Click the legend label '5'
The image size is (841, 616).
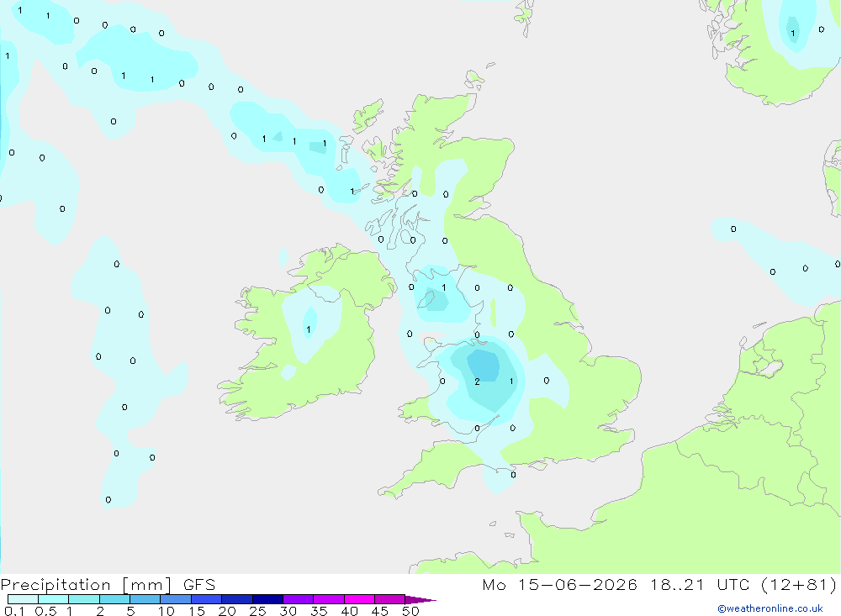130,611
